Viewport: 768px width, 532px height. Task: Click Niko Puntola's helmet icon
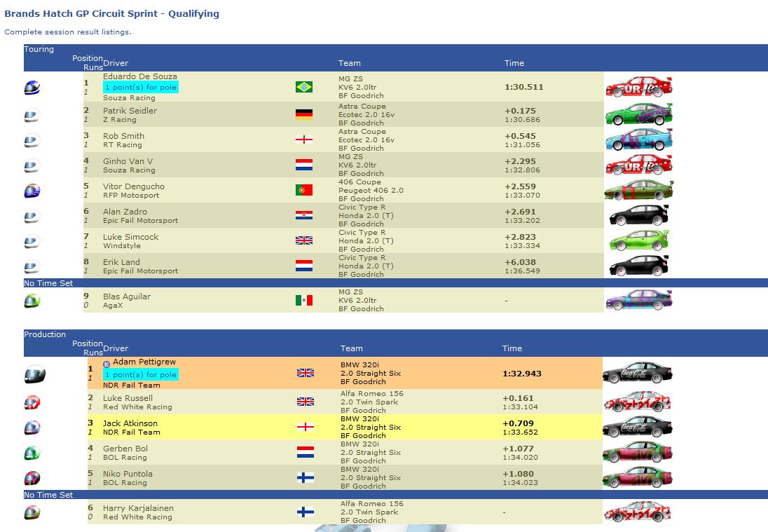32,478
